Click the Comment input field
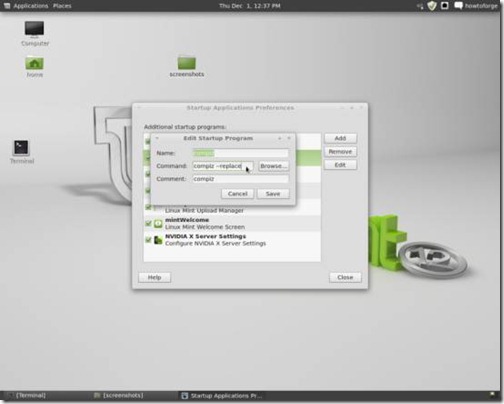Image resolution: width=504 pixels, height=404 pixels. click(240, 179)
